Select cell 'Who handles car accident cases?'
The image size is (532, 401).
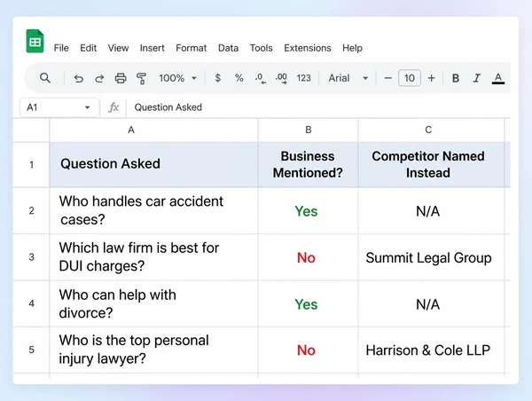coord(153,210)
